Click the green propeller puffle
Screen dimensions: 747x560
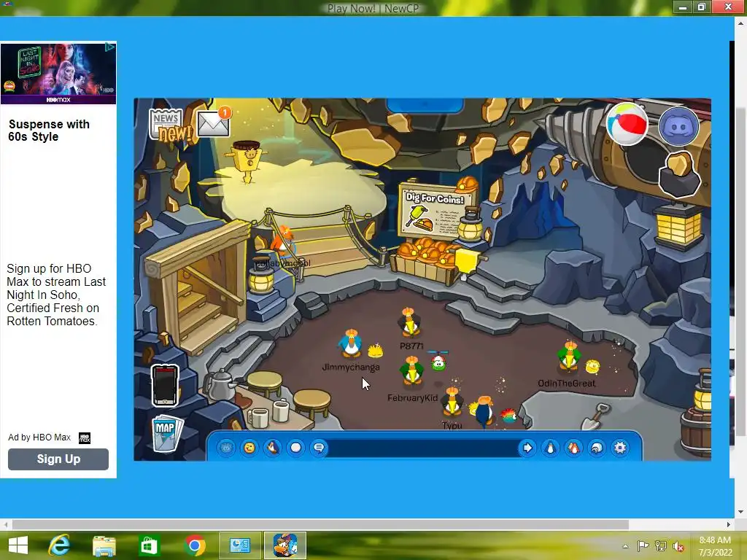pyautogui.click(x=438, y=362)
